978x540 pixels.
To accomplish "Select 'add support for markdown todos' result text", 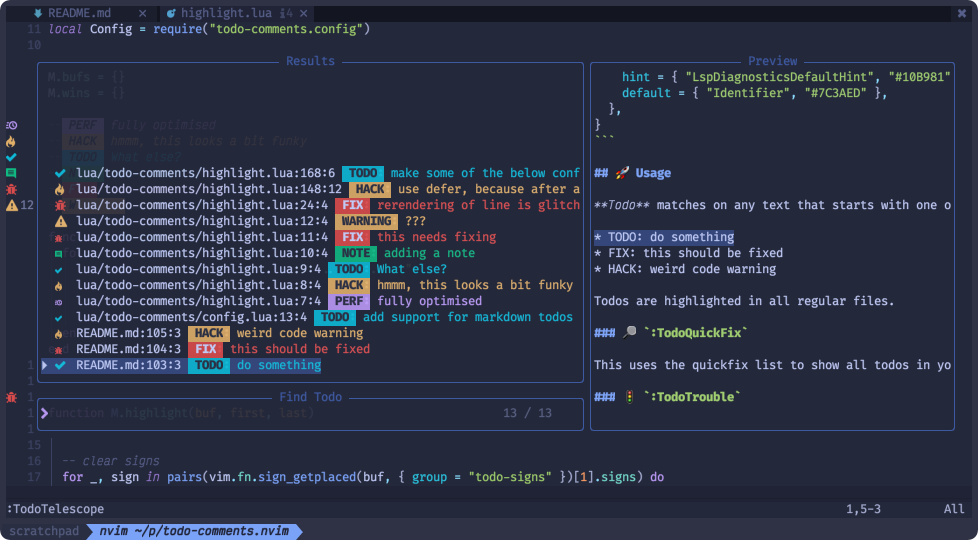I will (x=468, y=317).
